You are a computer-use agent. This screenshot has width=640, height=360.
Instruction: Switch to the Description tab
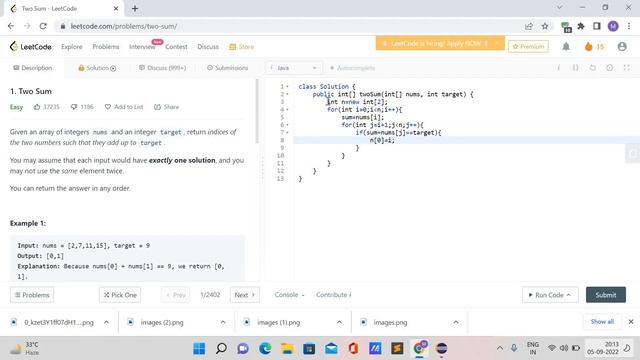click(x=33, y=68)
